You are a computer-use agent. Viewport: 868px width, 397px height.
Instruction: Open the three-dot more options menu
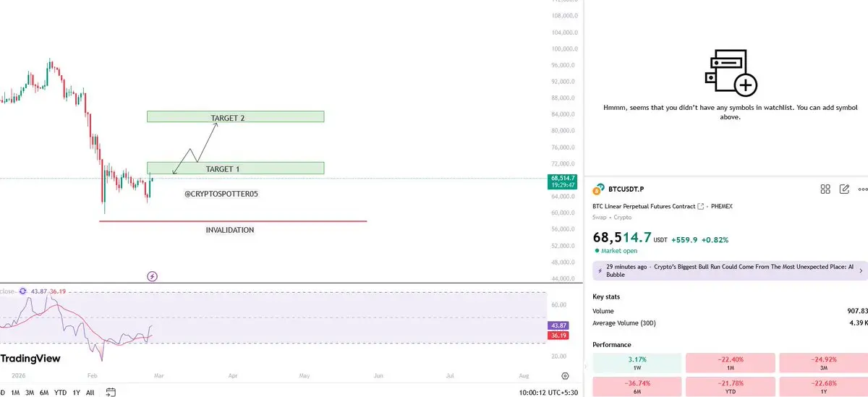click(x=862, y=189)
